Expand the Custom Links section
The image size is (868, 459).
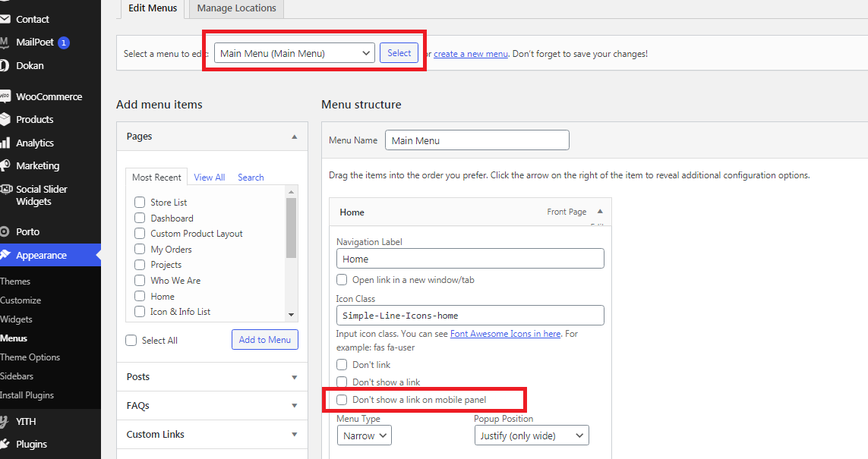[294, 435]
